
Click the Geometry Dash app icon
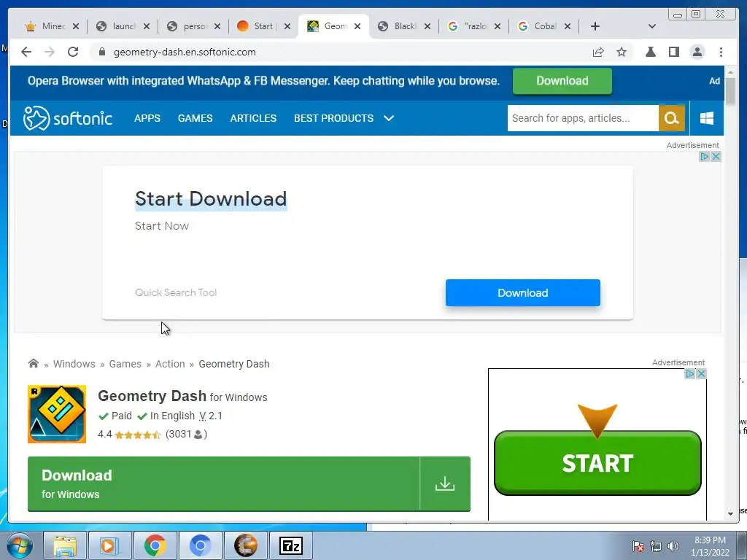(x=57, y=414)
